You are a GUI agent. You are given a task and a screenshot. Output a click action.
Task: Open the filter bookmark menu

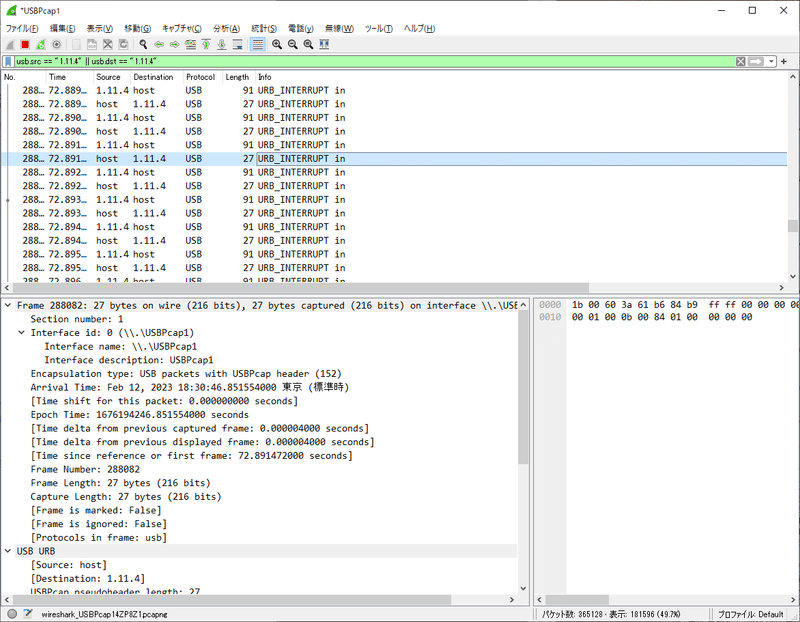tap(8, 62)
